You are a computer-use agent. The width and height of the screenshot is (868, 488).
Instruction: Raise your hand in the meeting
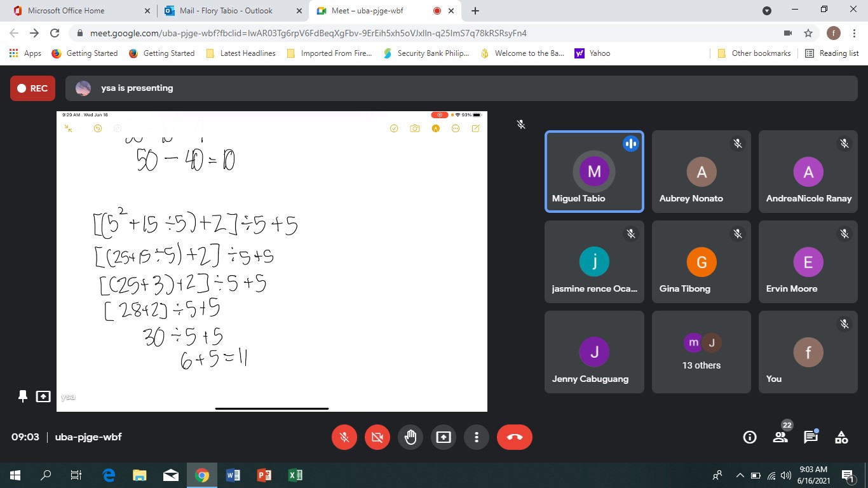(x=410, y=437)
